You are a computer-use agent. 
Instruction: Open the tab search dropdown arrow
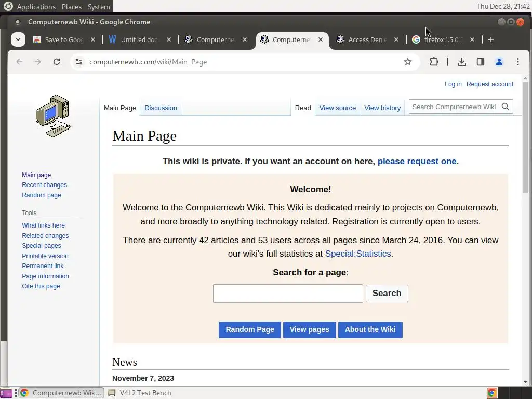tap(18, 39)
